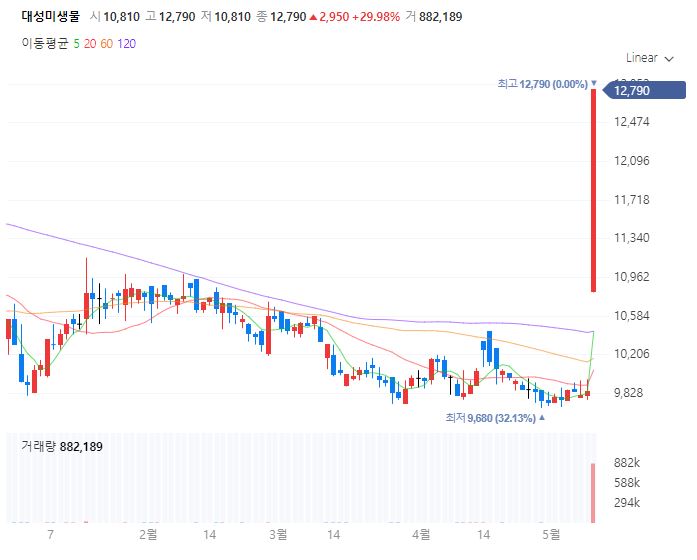Viewport: 697px width, 560px height.
Task: Click the 882k volume axis label
Action: (627, 463)
